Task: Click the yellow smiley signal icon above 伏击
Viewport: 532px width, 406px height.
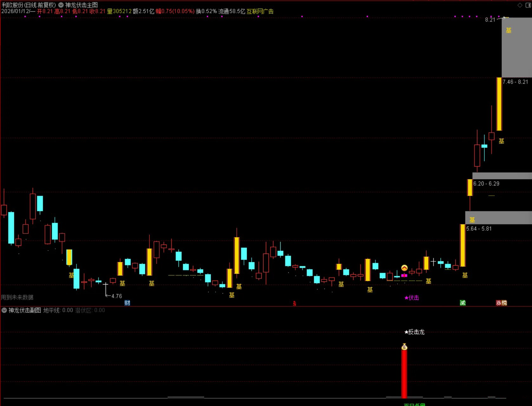Action: [x=404, y=268]
